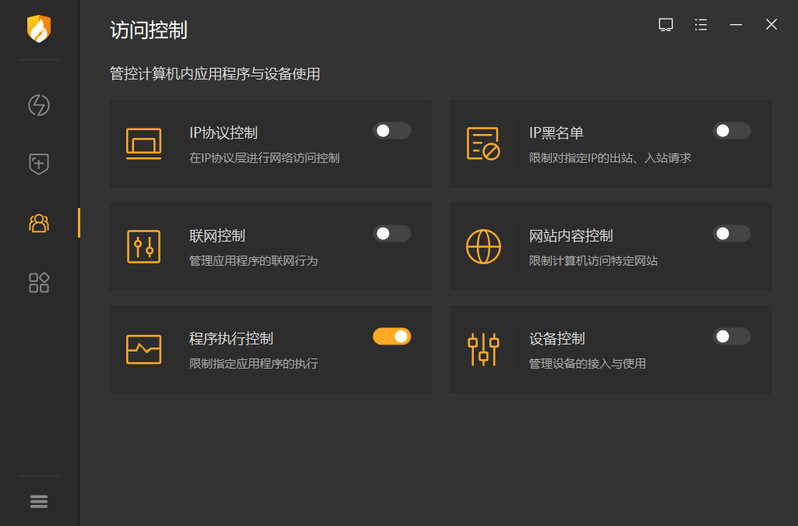Click the IP协议控制 laptop icon
This screenshot has height=526, width=798.
(144, 143)
